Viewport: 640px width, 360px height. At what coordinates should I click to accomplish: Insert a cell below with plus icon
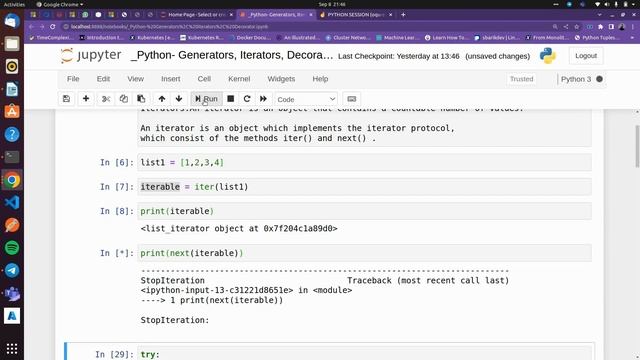pos(86,99)
